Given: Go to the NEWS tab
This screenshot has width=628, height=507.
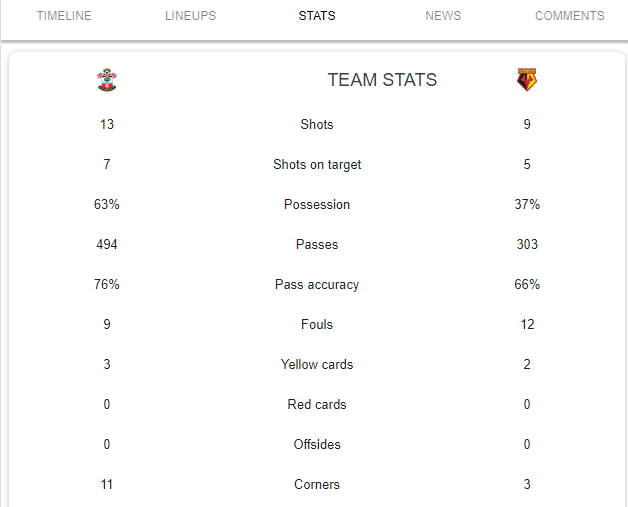Looking at the screenshot, I should (x=443, y=16).
